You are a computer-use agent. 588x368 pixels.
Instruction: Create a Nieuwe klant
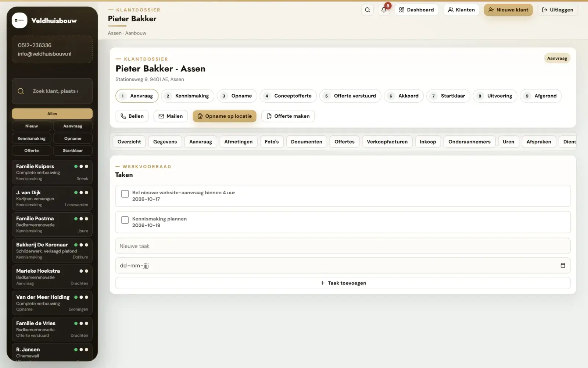tap(508, 10)
